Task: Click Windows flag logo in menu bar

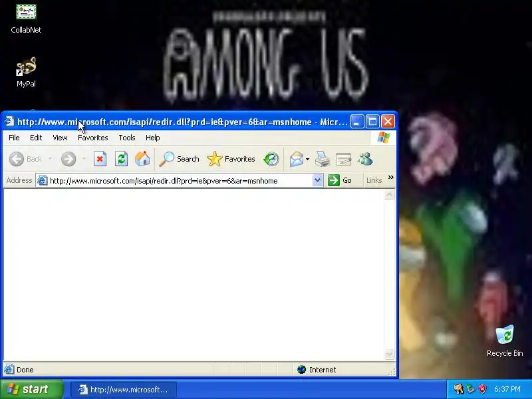Action: pyautogui.click(x=384, y=138)
